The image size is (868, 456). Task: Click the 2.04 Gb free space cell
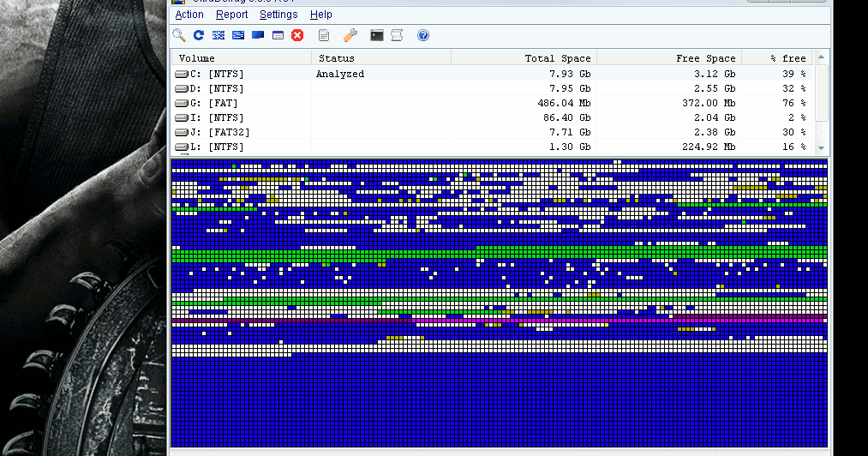coord(715,117)
